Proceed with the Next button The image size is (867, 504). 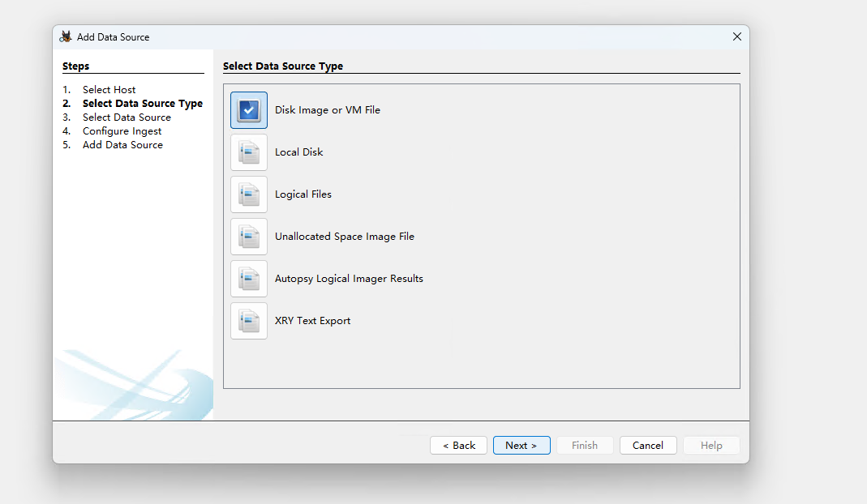521,446
